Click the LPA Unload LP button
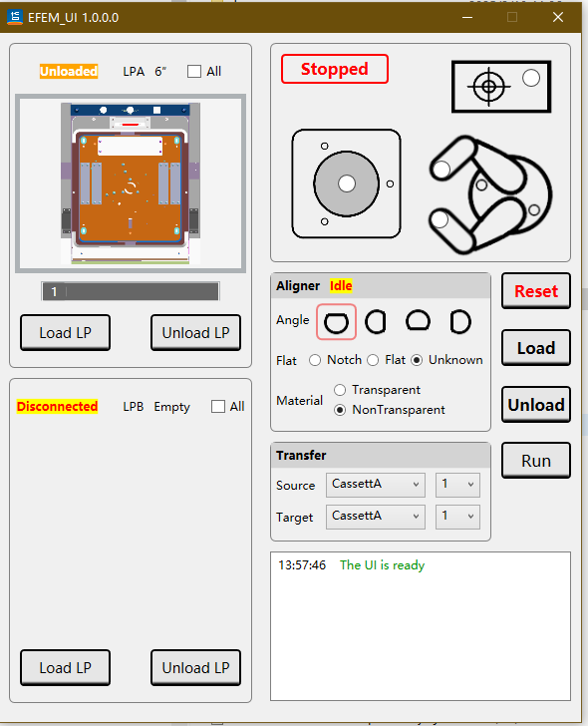 [195, 332]
